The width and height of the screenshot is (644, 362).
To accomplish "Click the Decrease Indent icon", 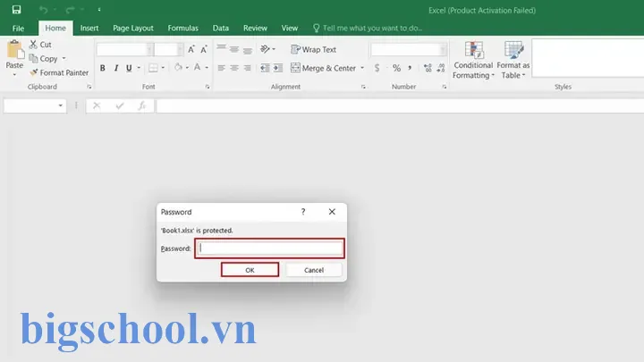I will [x=265, y=68].
